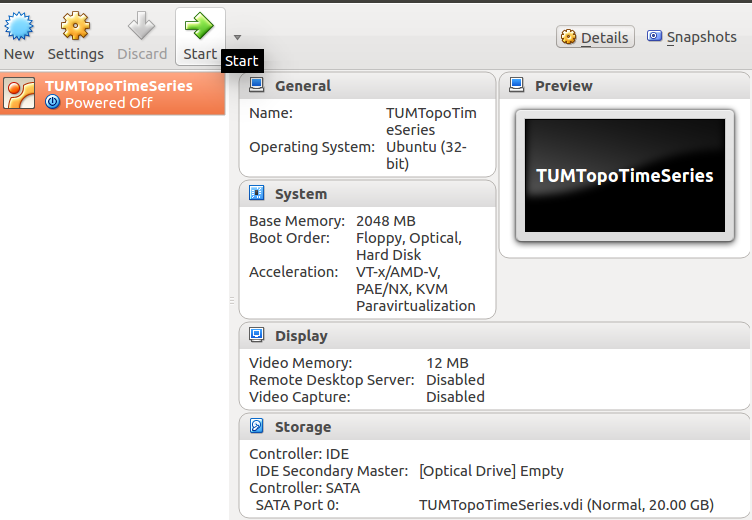The width and height of the screenshot is (752, 520).
Task: Click the TUMTopoTimeSeries.vdi disk entry
Action: click(x=566, y=505)
